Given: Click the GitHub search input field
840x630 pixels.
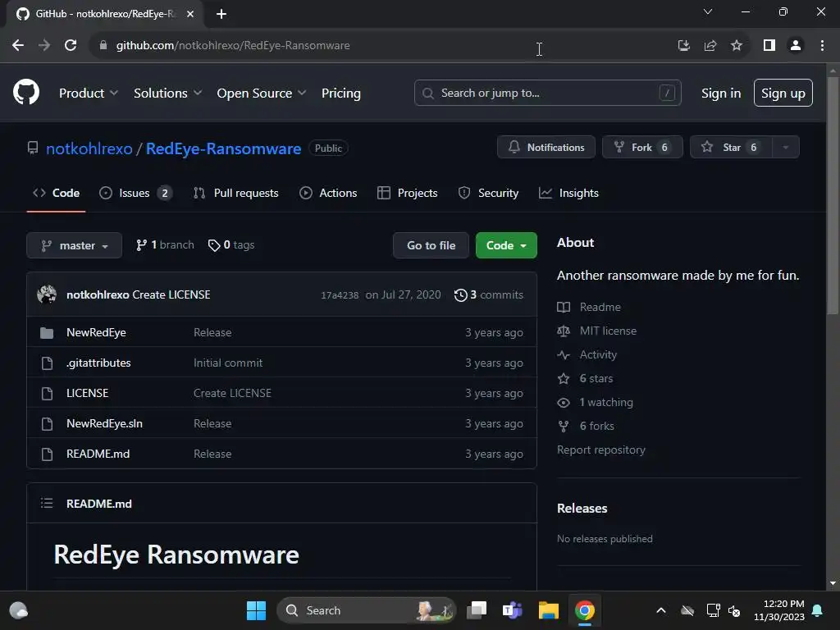Looking at the screenshot, I should point(547,94).
